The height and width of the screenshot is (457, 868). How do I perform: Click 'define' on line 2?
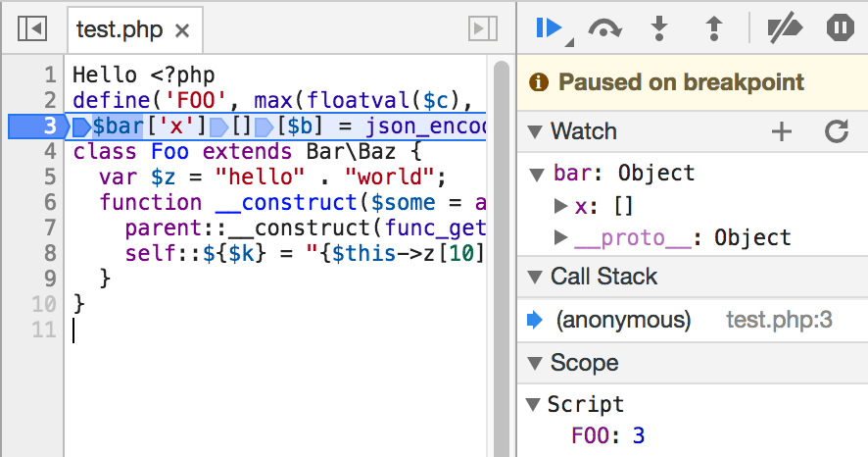pos(112,100)
